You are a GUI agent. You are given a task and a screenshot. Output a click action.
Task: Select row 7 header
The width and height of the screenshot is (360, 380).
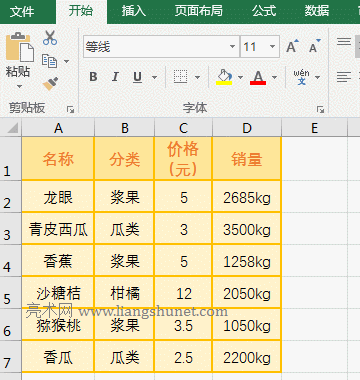pos(11,356)
